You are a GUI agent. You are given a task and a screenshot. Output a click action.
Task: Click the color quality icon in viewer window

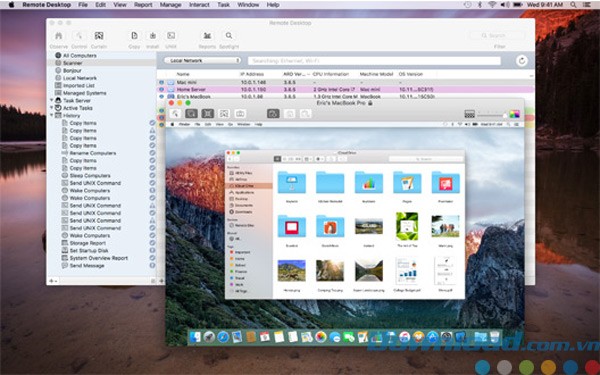pos(514,114)
